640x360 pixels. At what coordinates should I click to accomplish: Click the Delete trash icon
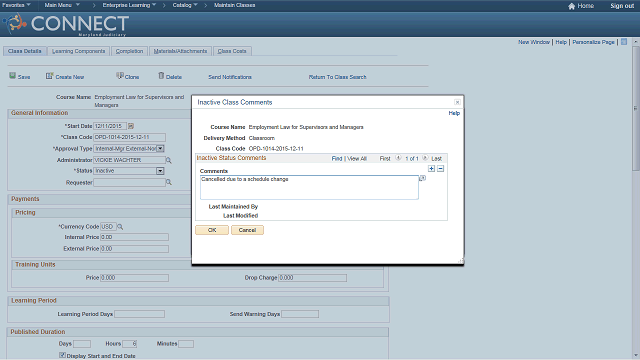[x=161, y=76]
